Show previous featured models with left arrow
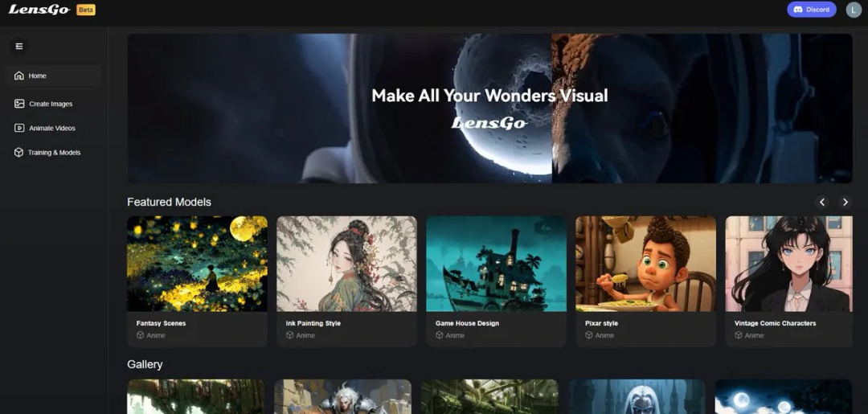868x414 pixels. (822, 202)
